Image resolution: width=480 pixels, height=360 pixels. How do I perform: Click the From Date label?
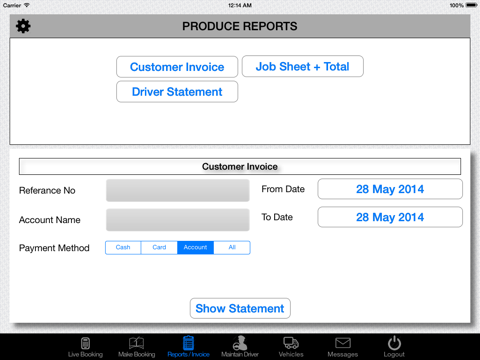point(283,189)
